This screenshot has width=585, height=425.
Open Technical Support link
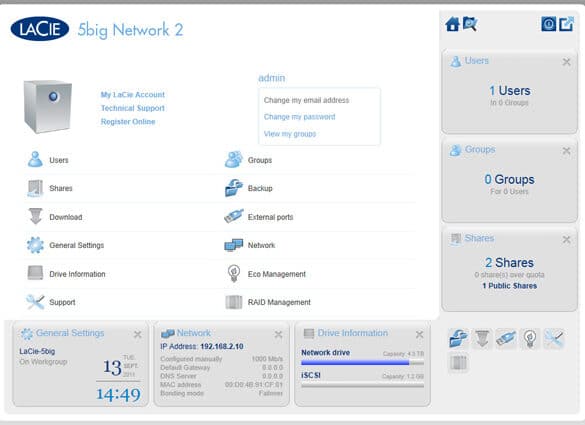click(x=132, y=108)
